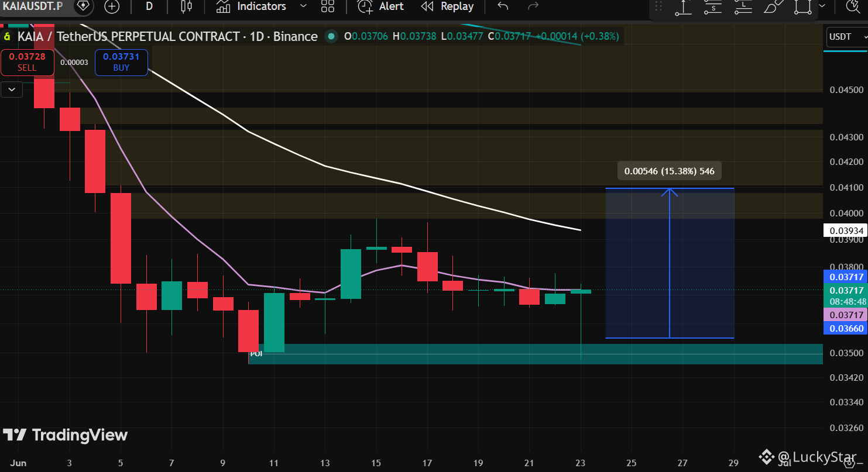Click the spread value 0.00003

pos(74,62)
